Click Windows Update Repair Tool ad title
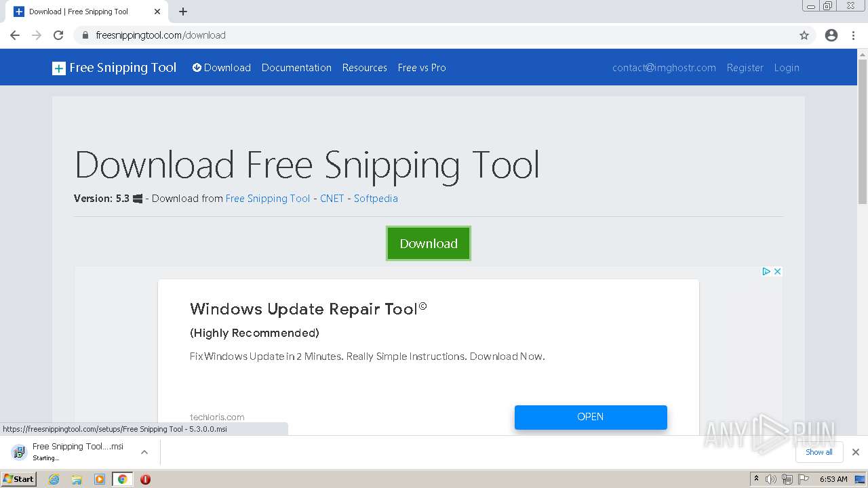 309,309
